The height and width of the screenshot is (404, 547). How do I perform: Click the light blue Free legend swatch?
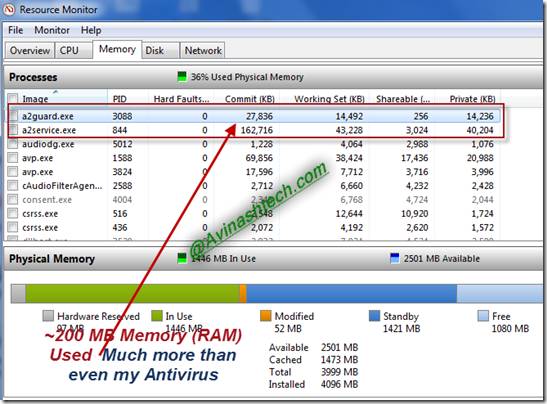(x=483, y=316)
